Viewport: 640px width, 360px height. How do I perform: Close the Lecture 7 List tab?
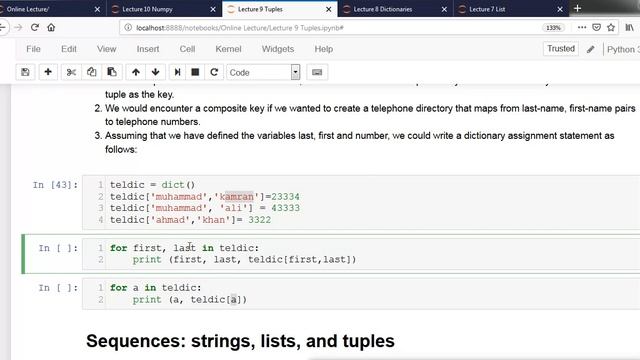pyautogui.click(x=560, y=9)
